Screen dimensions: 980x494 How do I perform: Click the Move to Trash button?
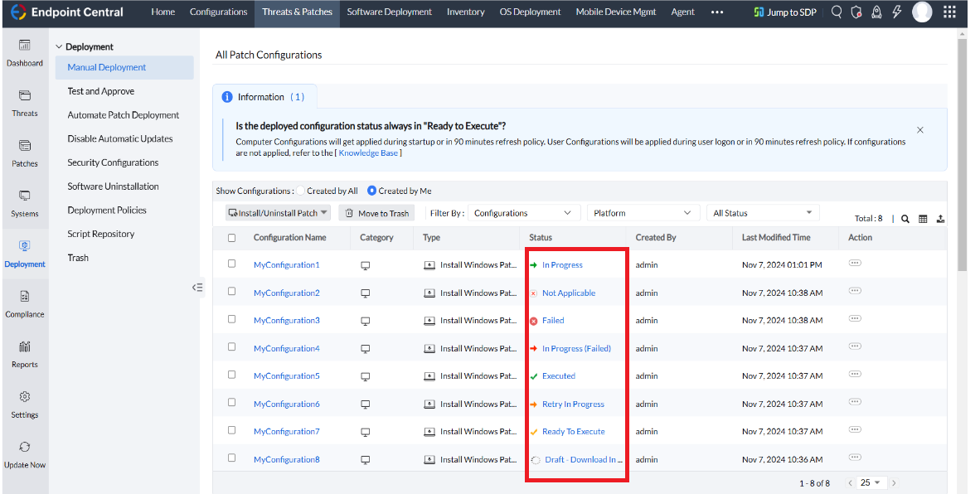click(377, 213)
